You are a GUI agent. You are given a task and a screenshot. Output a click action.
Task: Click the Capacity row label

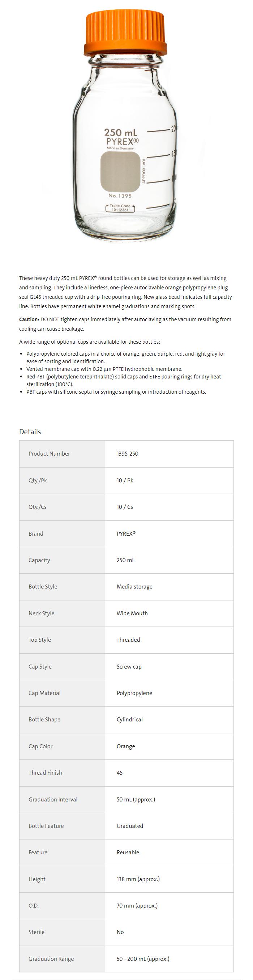[x=39, y=560]
